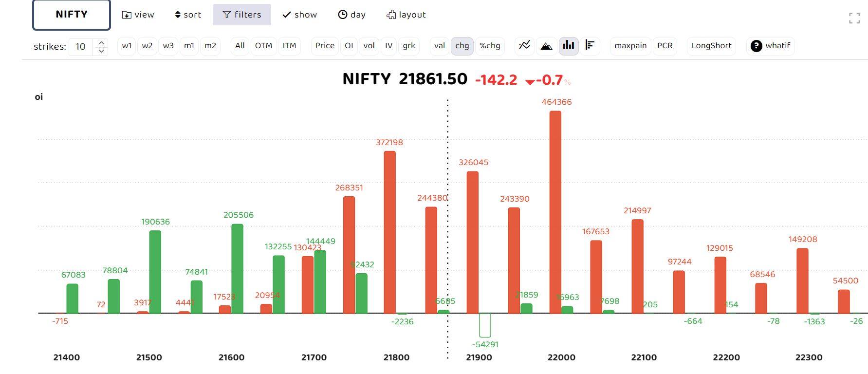Click the fullscreen expand icon

tap(854, 19)
